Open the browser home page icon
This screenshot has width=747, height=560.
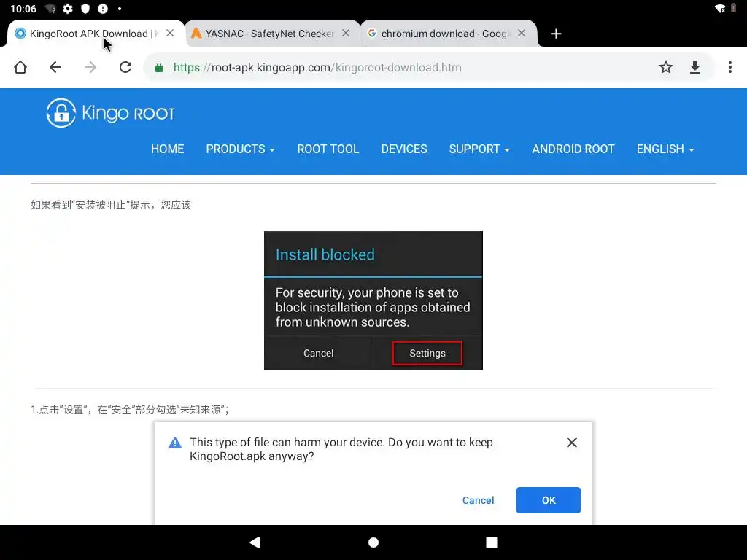point(20,67)
